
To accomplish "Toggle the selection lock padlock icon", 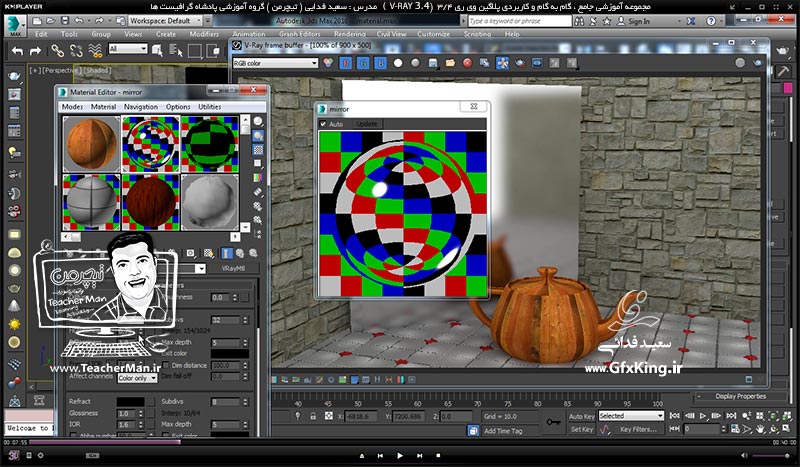I will 313,416.
